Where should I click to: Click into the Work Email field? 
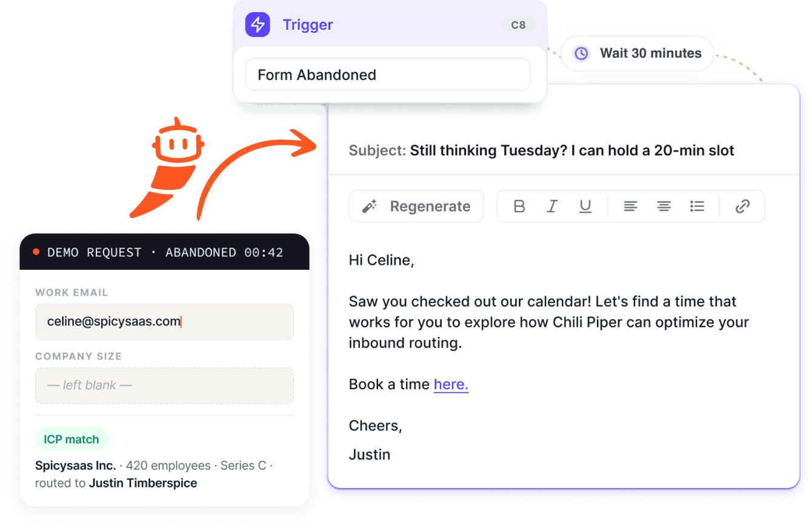click(x=164, y=322)
